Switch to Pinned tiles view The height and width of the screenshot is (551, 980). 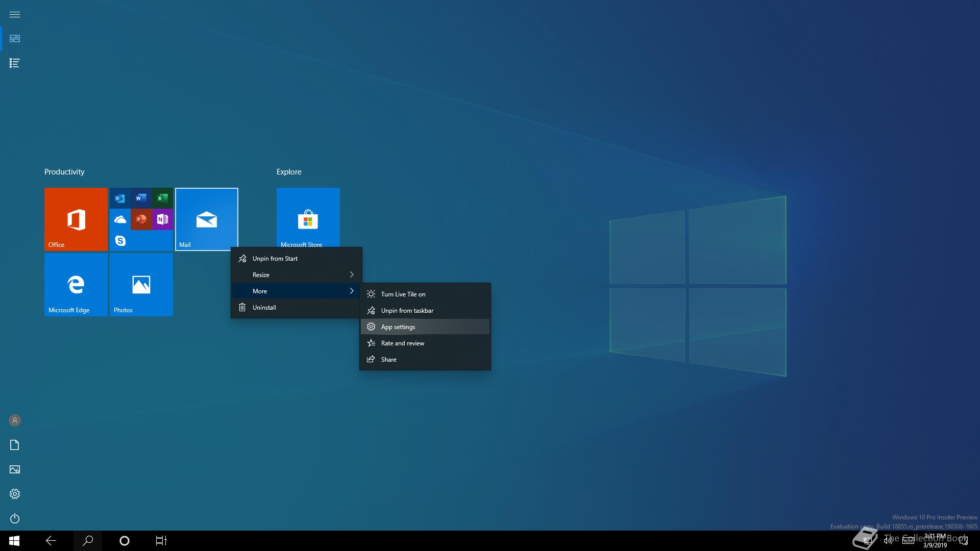[x=15, y=39]
